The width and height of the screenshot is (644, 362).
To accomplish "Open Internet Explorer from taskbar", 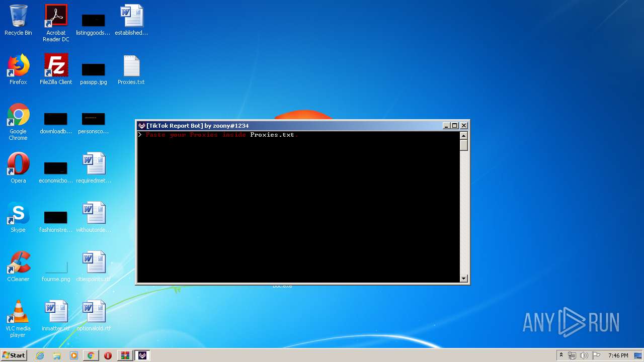I will 40,355.
